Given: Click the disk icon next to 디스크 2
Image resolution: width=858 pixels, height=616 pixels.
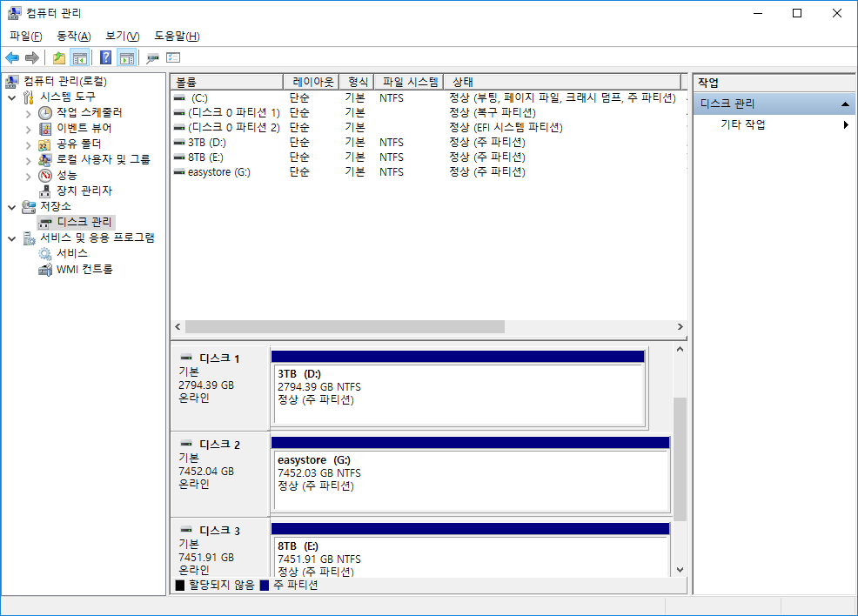Looking at the screenshot, I should click(x=186, y=444).
